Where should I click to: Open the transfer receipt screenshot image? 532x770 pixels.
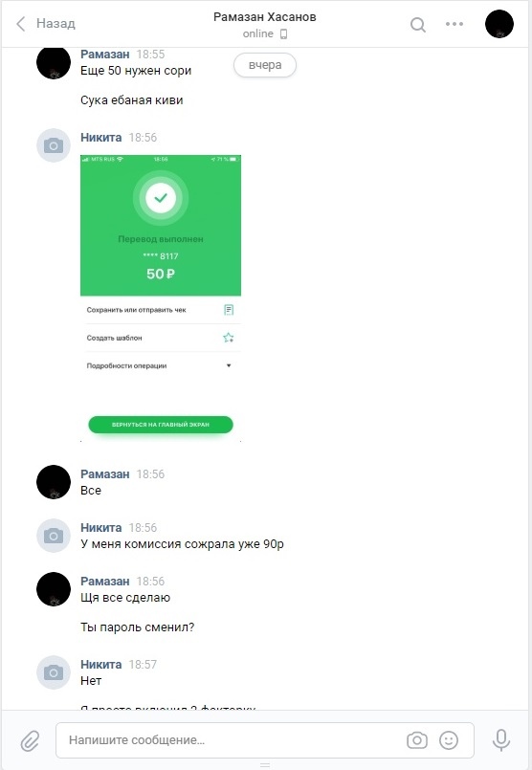coord(161,298)
